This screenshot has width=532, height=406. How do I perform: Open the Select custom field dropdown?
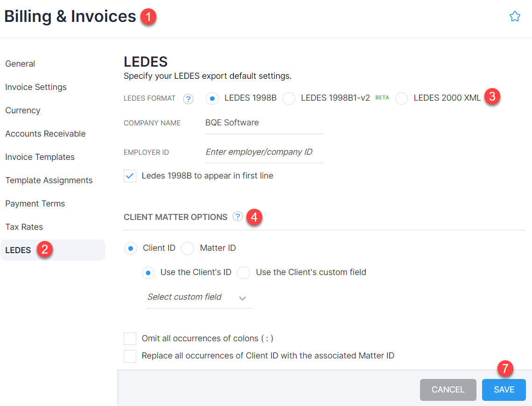[242, 298]
